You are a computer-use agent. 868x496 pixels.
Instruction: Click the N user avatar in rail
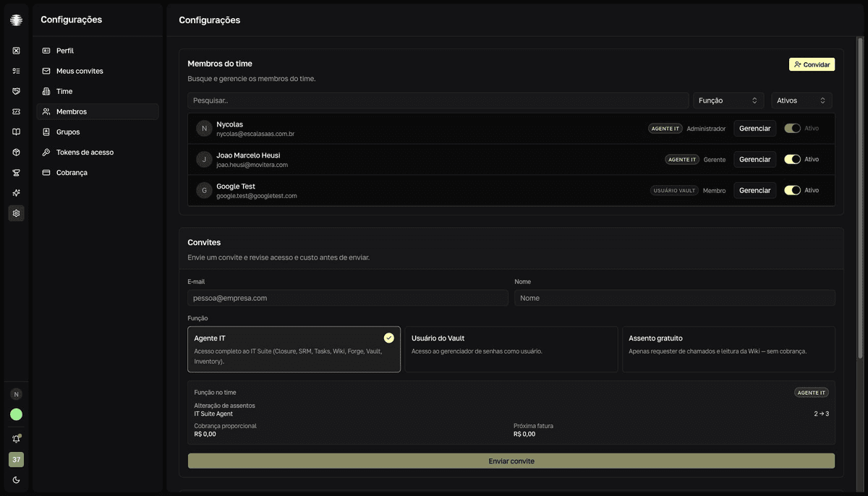tap(16, 394)
